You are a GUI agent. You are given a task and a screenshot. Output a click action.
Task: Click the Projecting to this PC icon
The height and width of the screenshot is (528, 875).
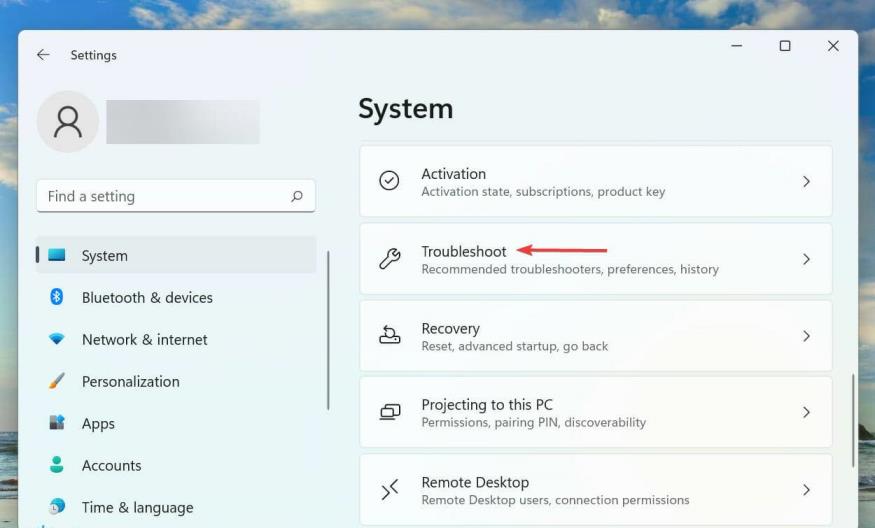pyautogui.click(x=390, y=412)
